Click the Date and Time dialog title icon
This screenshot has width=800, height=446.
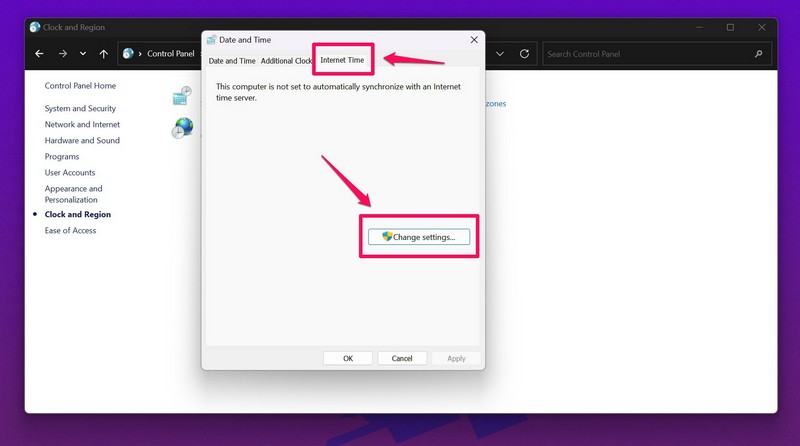click(x=211, y=39)
